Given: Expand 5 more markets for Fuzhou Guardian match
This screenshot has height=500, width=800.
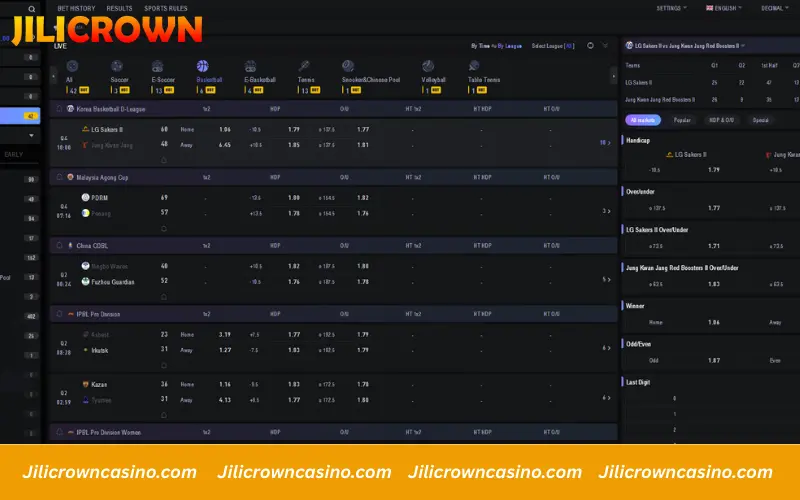Looking at the screenshot, I should pyautogui.click(x=606, y=279).
